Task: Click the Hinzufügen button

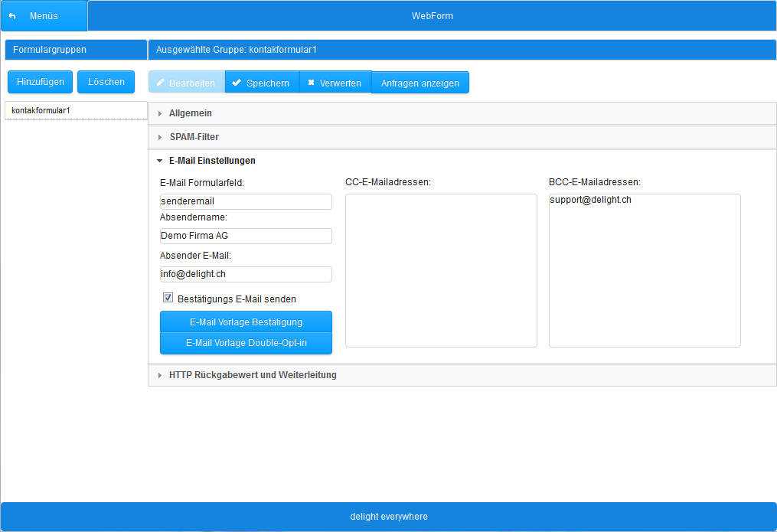Action: (x=41, y=82)
